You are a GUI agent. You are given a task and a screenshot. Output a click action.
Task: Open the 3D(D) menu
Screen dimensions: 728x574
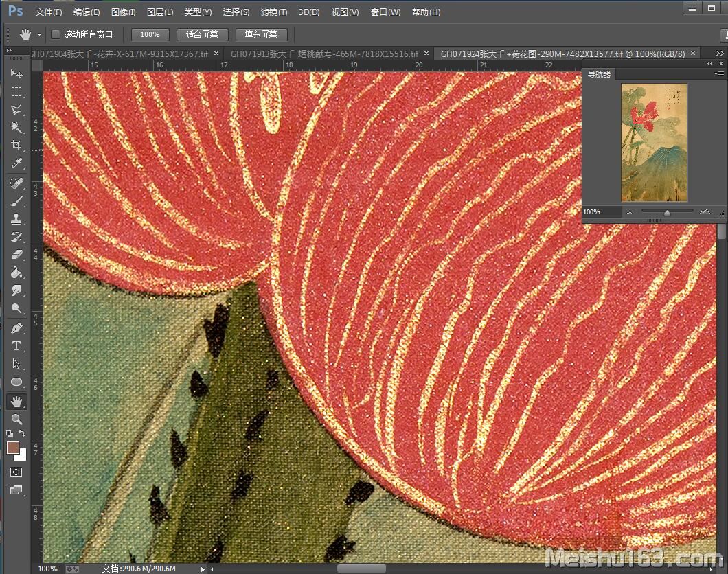(x=309, y=12)
